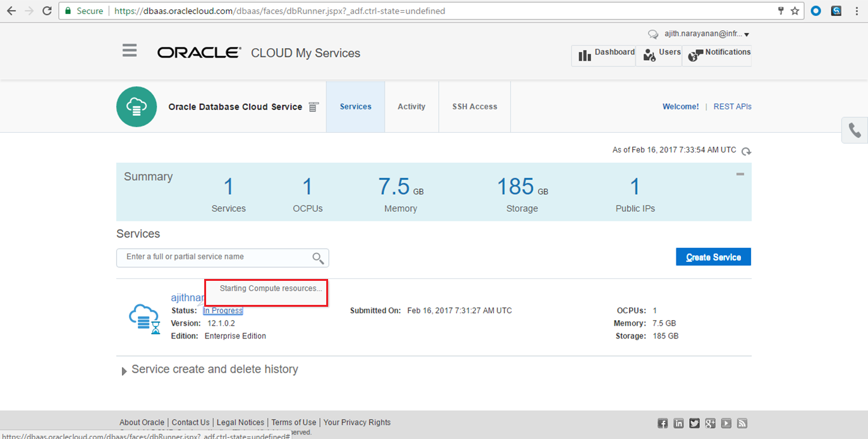The image size is (868, 439).
Task: Switch to the Services tab
Action: pos(355,107)
